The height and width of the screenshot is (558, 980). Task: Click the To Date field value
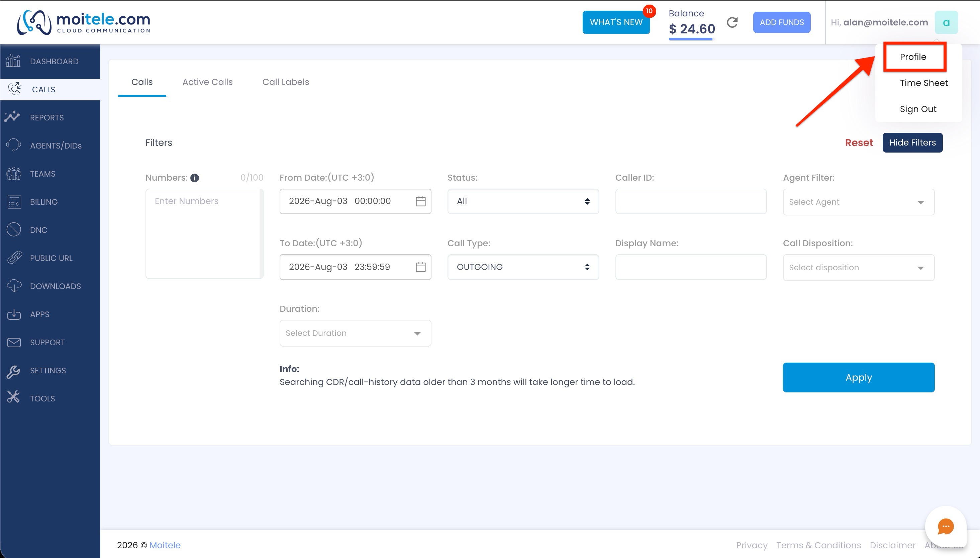coord(339,267)
